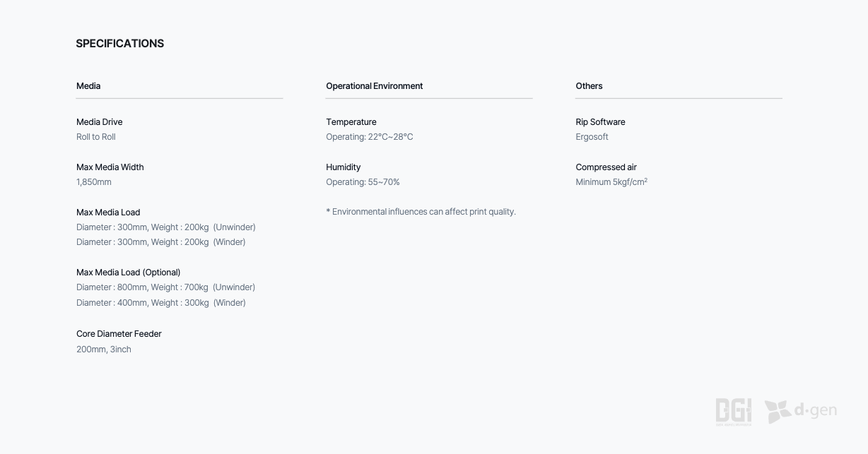868x454 pixels.
Task: Select the Others section heading
Action: coord(589,86)
